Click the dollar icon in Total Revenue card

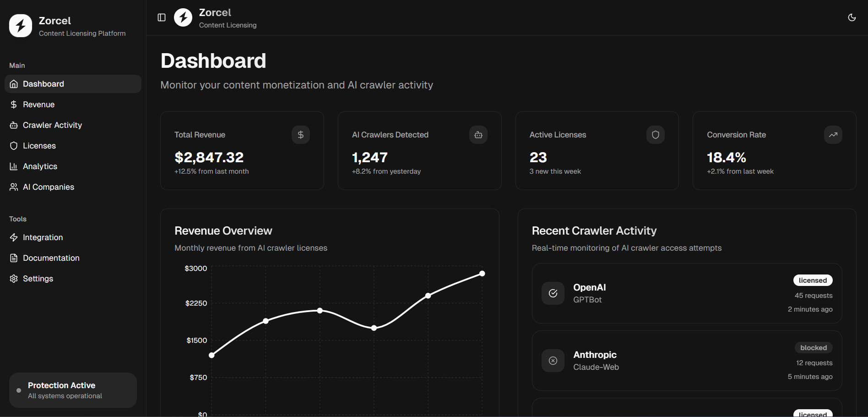pyautogui.click(x=301, y=135)
